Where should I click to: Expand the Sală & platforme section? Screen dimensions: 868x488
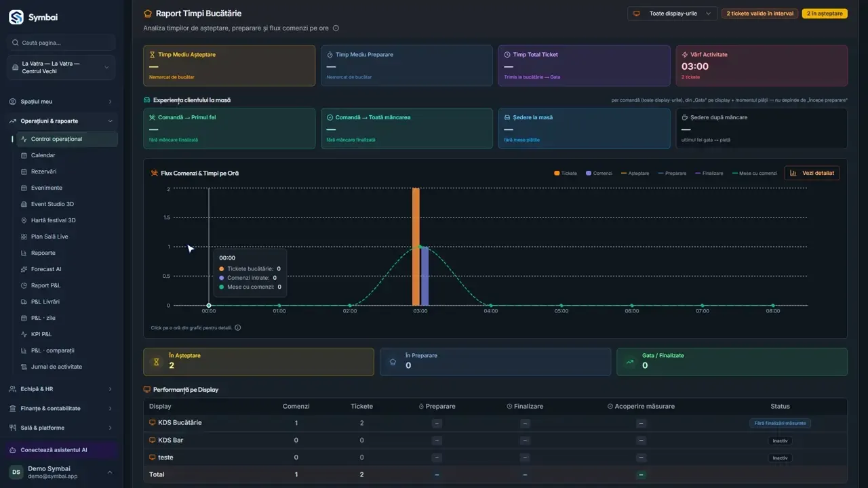(x=62, y=428)
